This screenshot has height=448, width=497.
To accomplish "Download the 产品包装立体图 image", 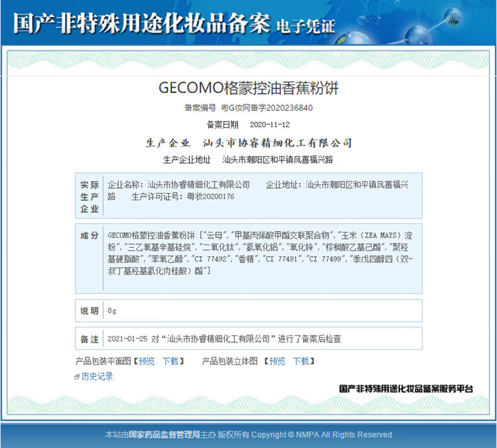I will [301, 361].
